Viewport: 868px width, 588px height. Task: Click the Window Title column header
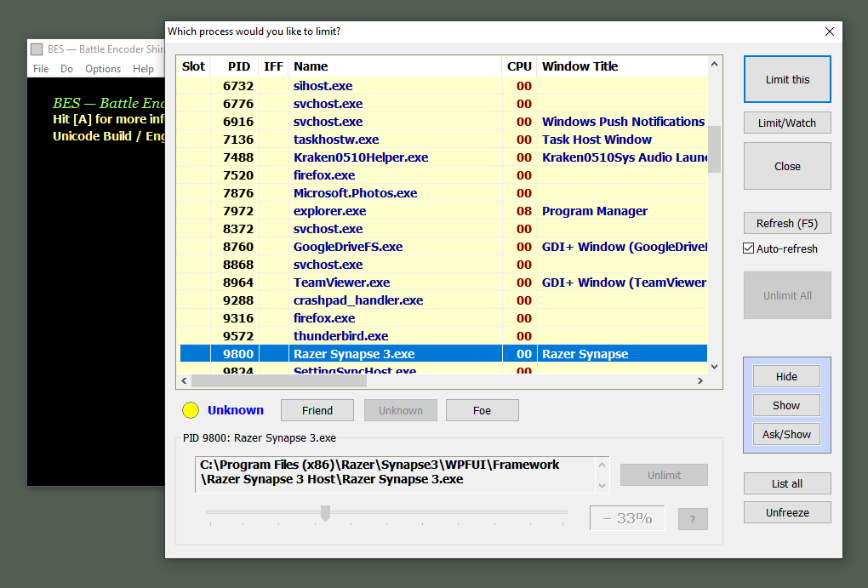(623, 66)
